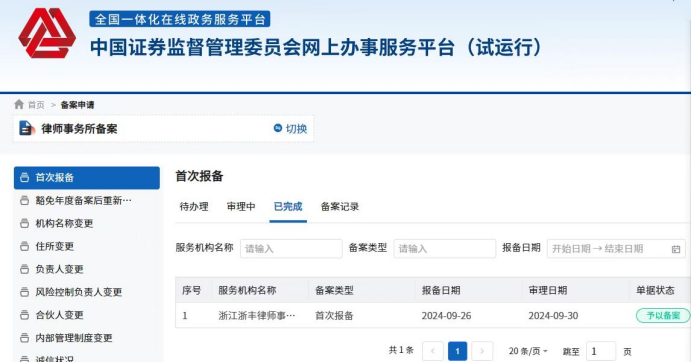Open 机构名称变更 sidebar item
The width and height of the screenshot is (692, 362).
click(86, 223)
